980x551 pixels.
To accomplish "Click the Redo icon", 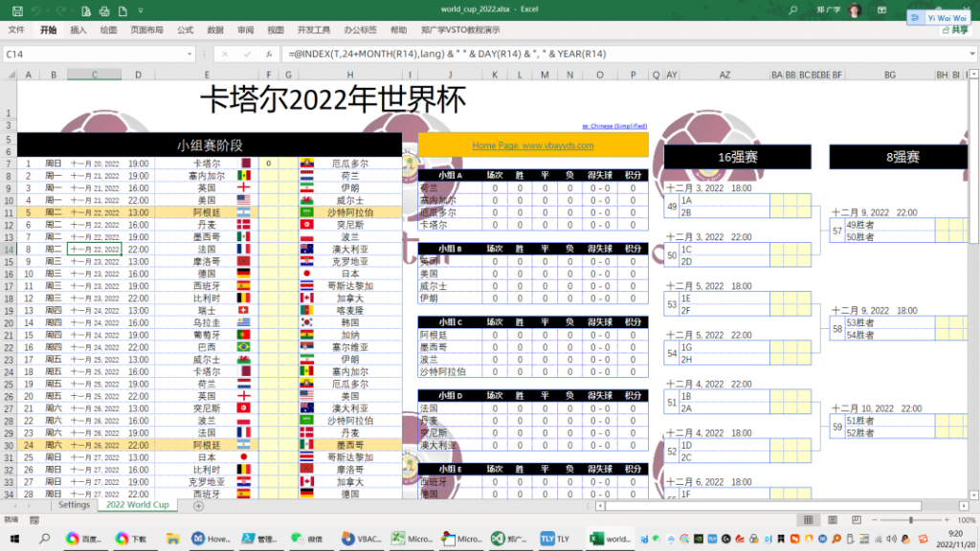I will click(61, 11).
